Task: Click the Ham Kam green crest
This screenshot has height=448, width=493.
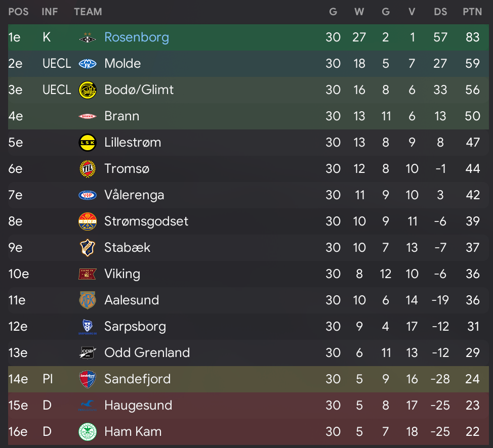Action: (88, 432)
